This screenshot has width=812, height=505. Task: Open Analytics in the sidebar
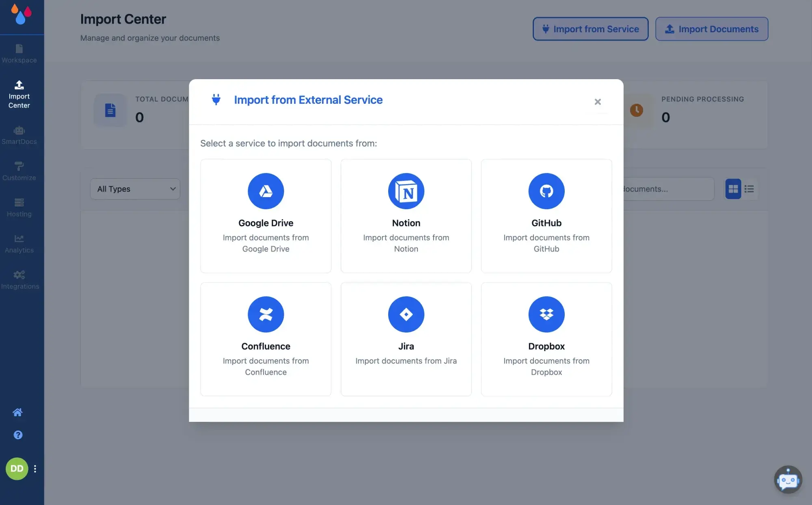[x=19, y=244]
